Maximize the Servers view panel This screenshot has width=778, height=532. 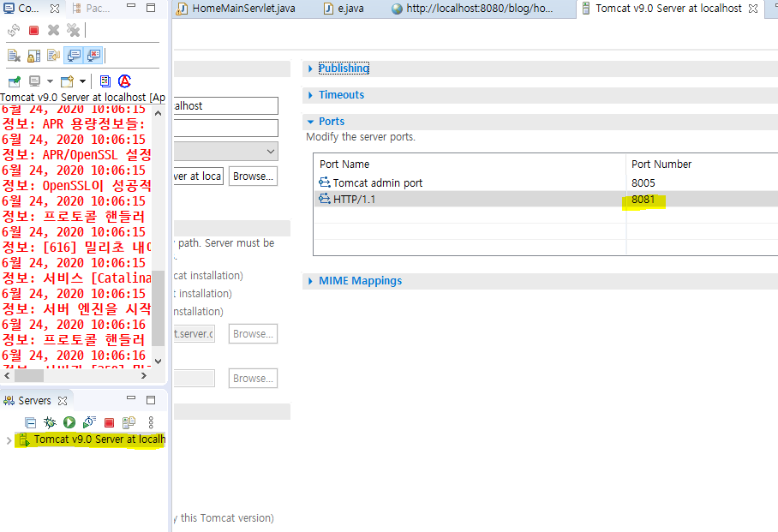(x=151, y=400)
